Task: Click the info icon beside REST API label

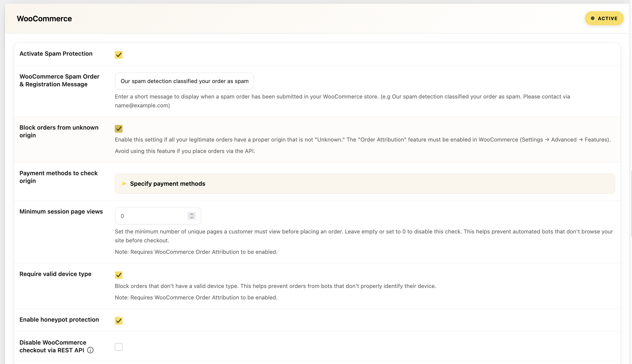Action: coord(90,350)
